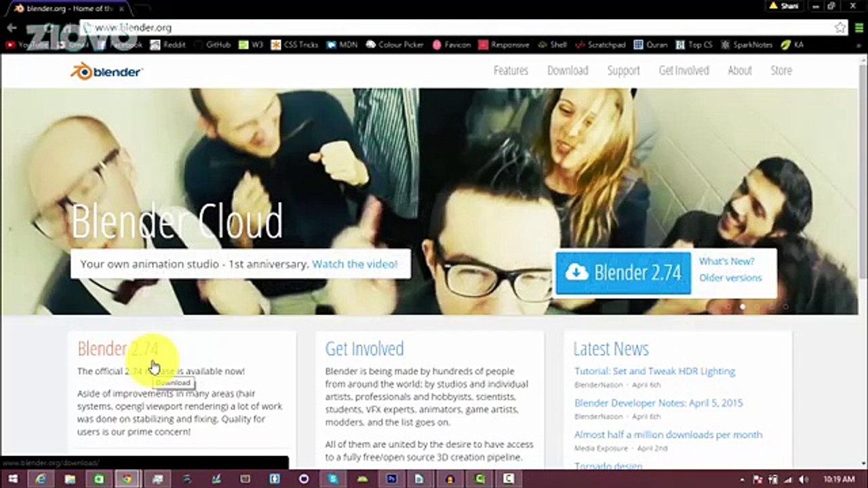The image size is (868, 488).
Task: Open the Shell bookmark
Action: [x=553, y=45]
